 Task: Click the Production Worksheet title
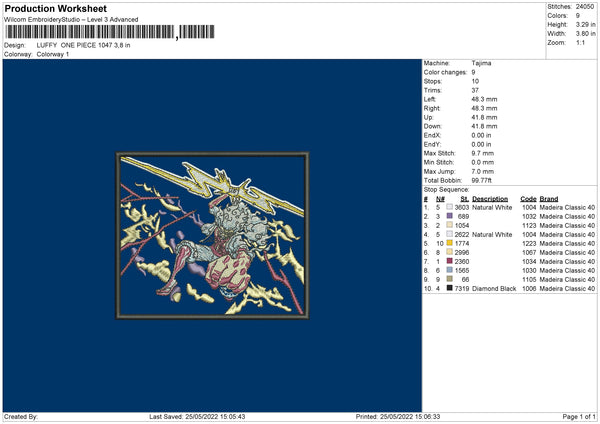[55, 8]
